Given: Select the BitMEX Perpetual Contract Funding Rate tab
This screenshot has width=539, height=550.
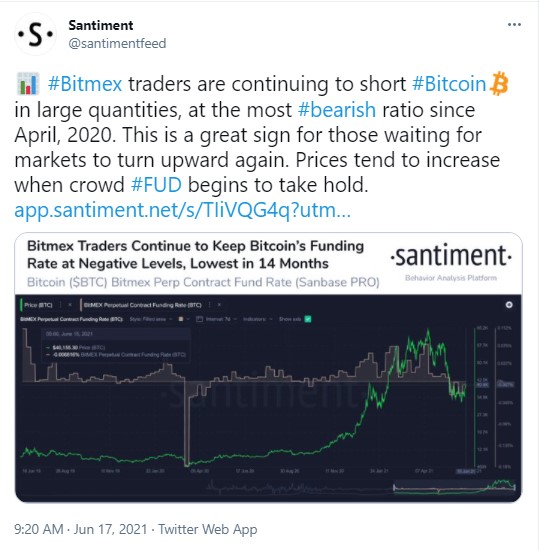Looking at the screenshot, I should pyautogui.click(x=142, y=305).
